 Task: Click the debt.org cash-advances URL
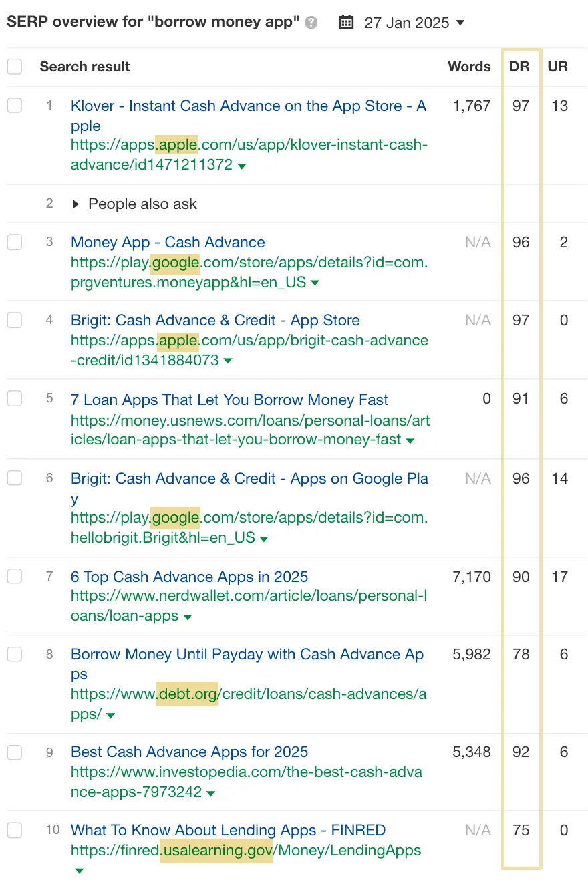(x=249, y=704)
